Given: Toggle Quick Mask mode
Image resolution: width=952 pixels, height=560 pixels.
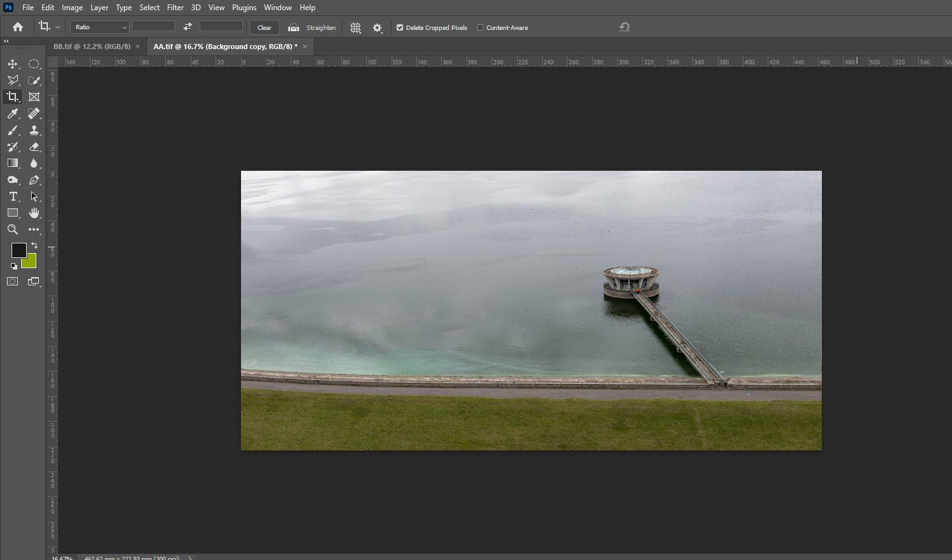Looking at the screenshot, I should (12, 281).
